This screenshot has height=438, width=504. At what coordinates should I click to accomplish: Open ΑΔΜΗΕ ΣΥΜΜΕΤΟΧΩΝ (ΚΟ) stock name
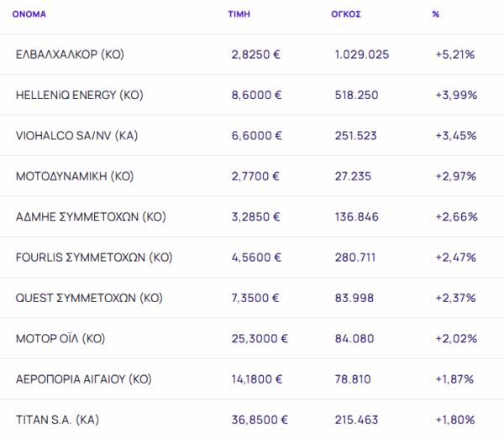tap(91, 216)
